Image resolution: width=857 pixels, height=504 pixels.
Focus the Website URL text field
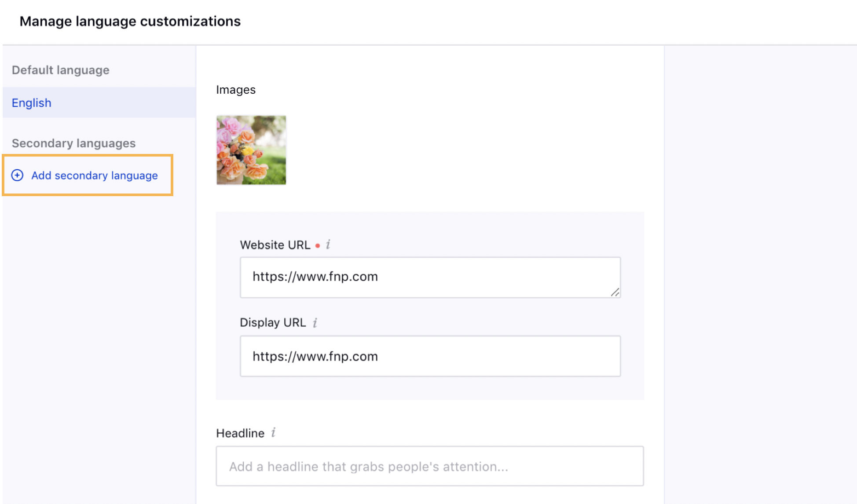[x=430, y=278]
